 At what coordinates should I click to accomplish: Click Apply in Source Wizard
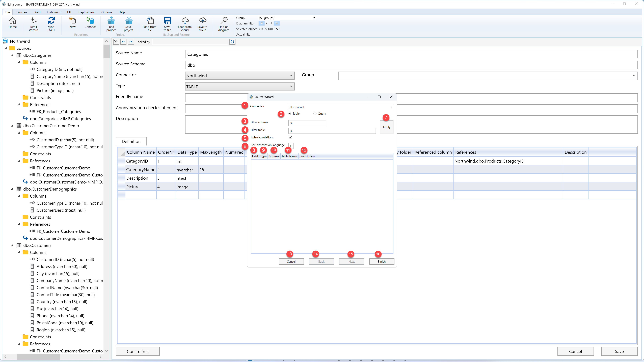pos(386,127)
